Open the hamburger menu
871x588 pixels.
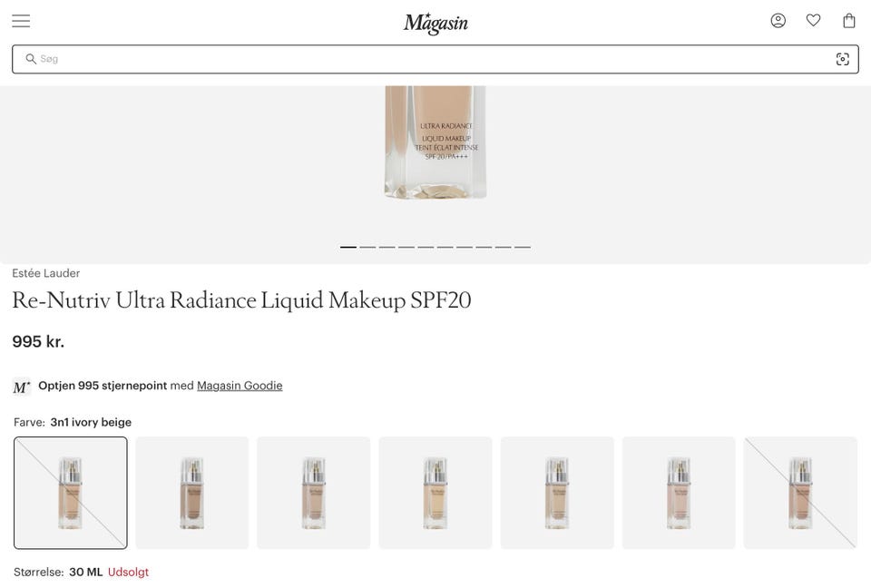pos(21,21)
